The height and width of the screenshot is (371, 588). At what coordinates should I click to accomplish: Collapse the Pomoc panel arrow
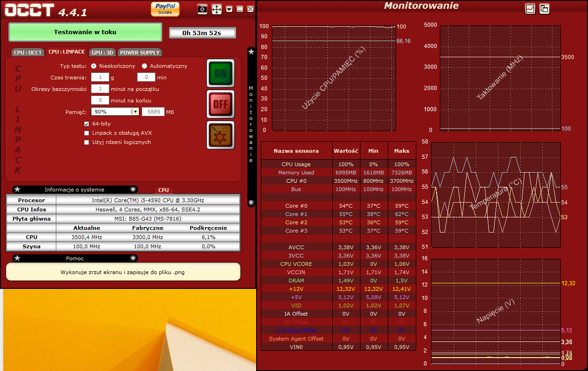click(133, 258)
